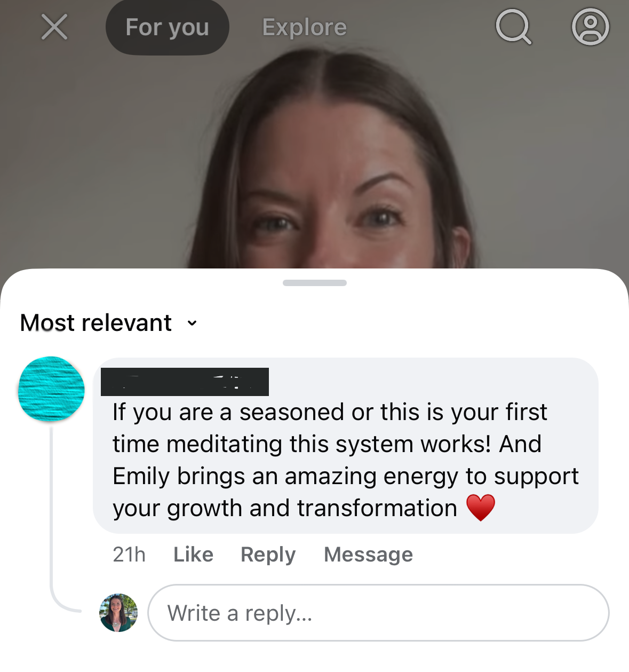Click the red heart emoji in comment
The width and height of the screenshot is (629, 672).
click(x=481, y=508)
